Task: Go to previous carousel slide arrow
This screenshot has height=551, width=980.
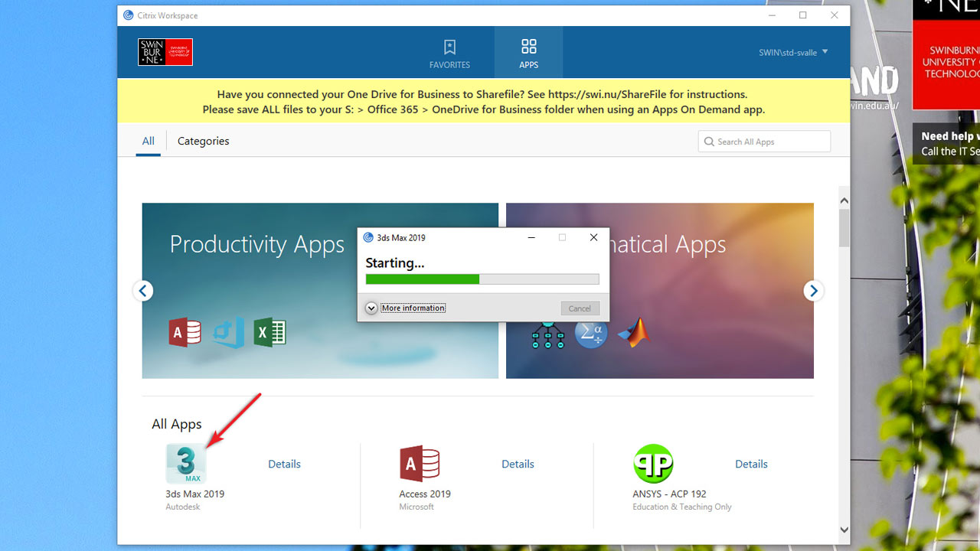Action: [143, 291]
